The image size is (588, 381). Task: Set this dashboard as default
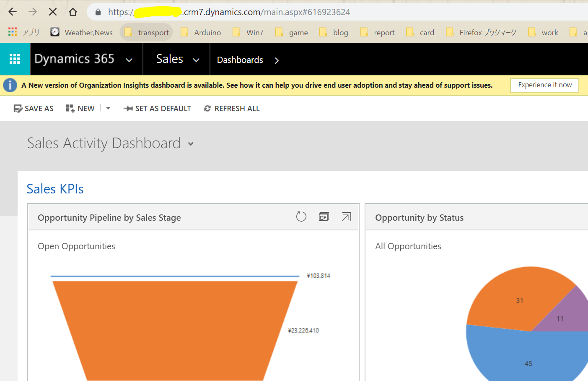[x=157, y=108]
